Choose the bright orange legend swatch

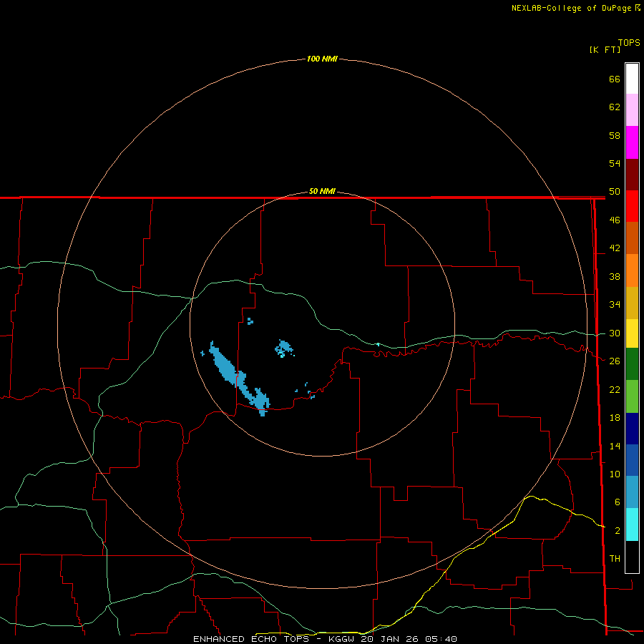point(632,270)
